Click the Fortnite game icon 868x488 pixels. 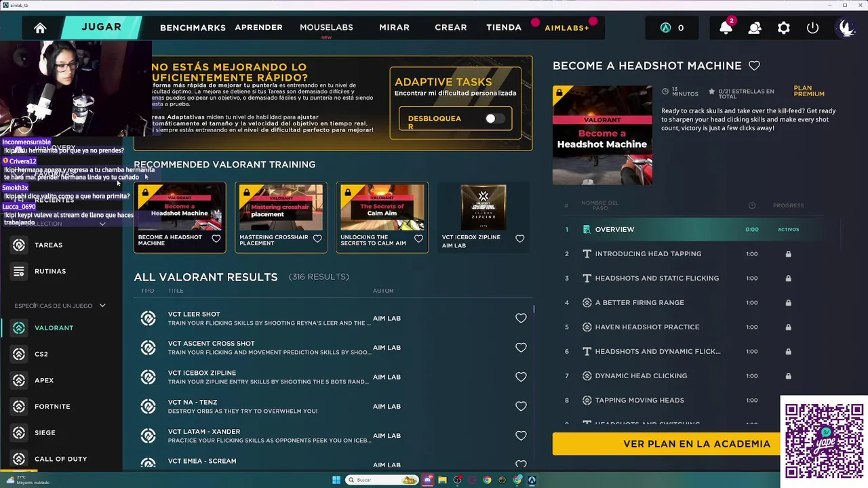pos(19,407)
